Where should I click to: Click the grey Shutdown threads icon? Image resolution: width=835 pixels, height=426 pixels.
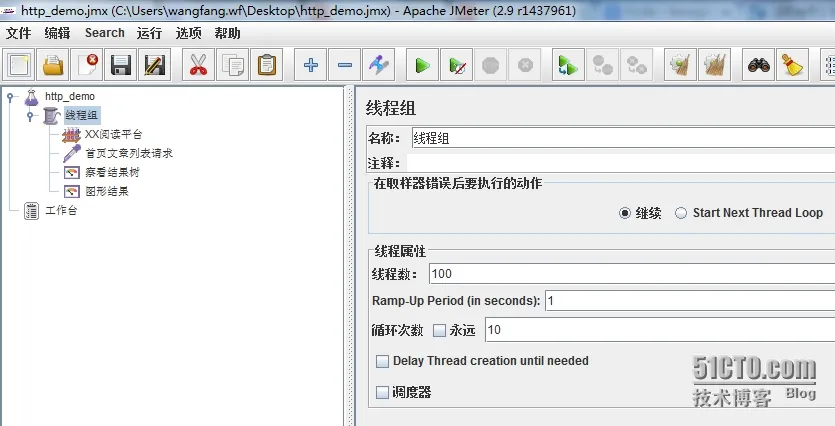[x=525, y=65]
